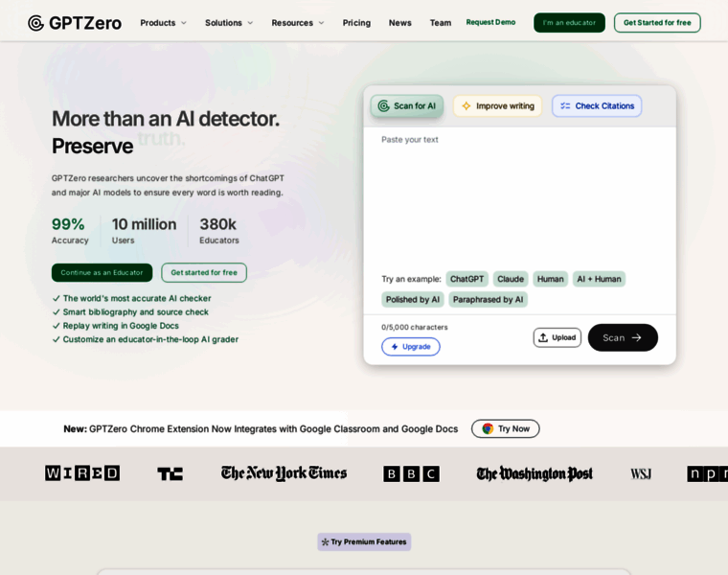Screen dimensions: 728x575
Task: Click the 99% Accuracy statistic
Action: click(70, 231)
